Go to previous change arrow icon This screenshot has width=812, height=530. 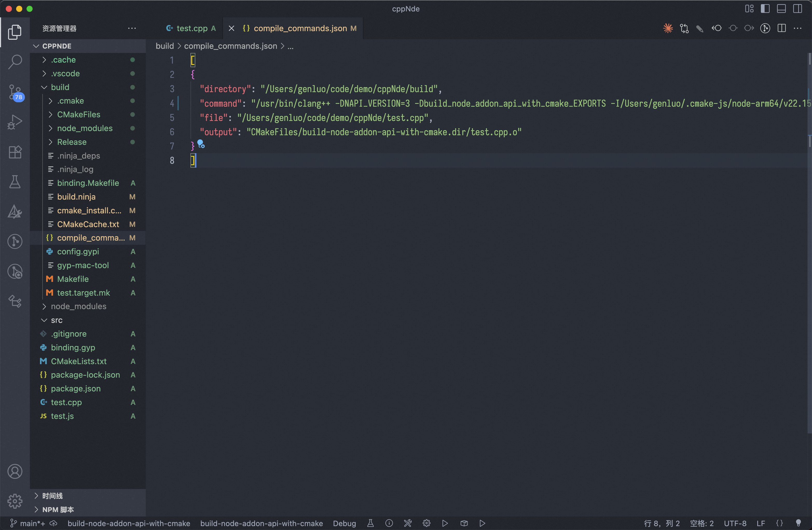click(x=717, y=28)
